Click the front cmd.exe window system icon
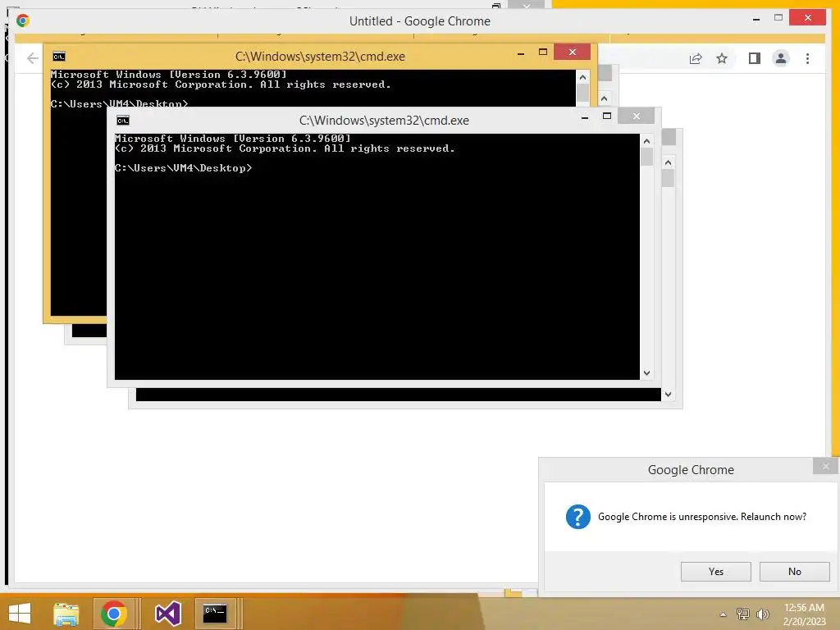 click(123, 121)
